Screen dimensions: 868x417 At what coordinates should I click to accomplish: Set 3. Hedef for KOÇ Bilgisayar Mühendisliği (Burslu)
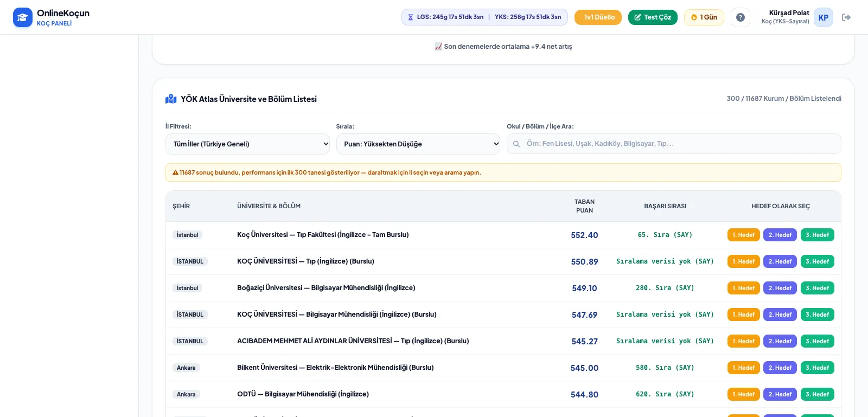tap(818, 315)
